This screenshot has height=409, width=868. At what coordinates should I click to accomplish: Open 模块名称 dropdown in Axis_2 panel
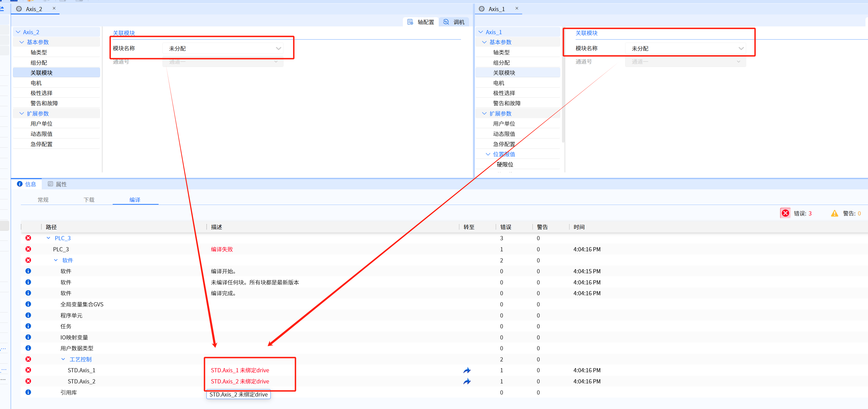[x=278, y=48]
